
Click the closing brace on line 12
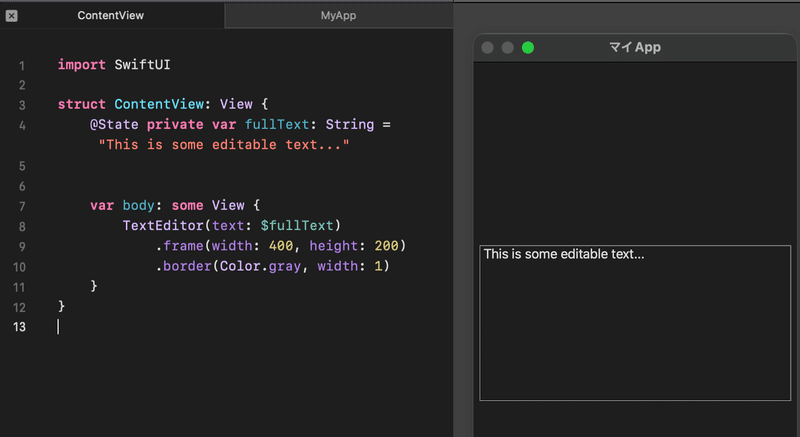(x=61, y=306)
